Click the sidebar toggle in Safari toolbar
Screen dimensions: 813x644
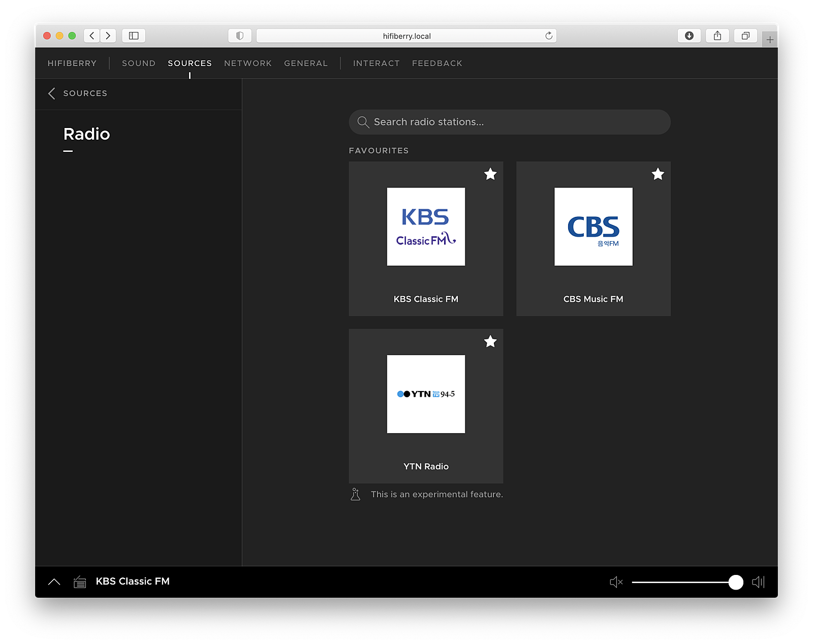tap(134, 36)
